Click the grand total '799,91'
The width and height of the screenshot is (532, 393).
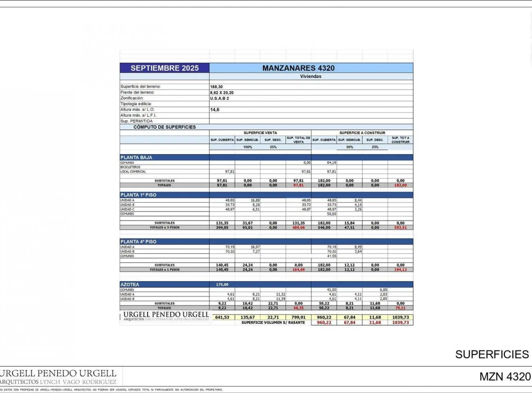299,317
